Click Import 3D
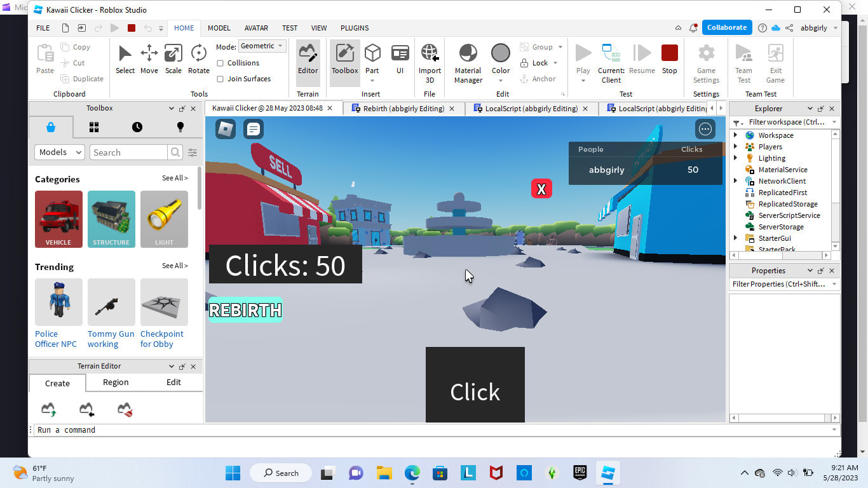The height and width of the screenshot is (488, 868). click(x=430, y=62)
